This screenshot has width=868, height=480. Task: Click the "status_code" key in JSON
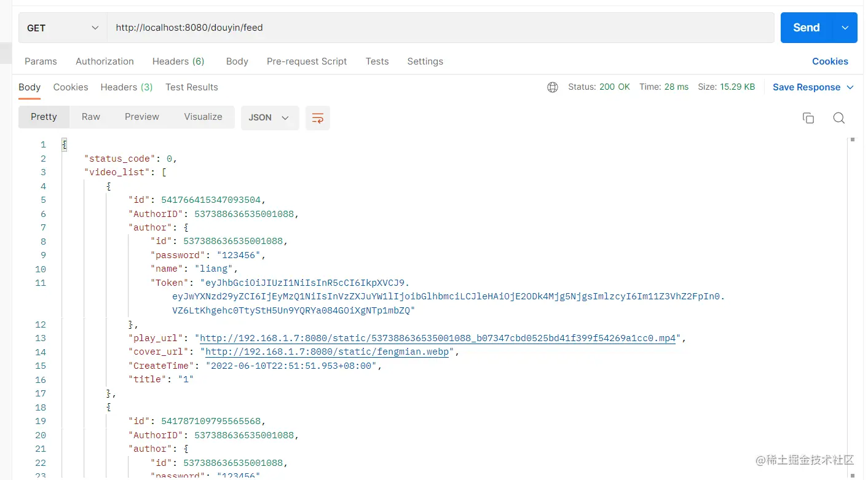point(120,159)
